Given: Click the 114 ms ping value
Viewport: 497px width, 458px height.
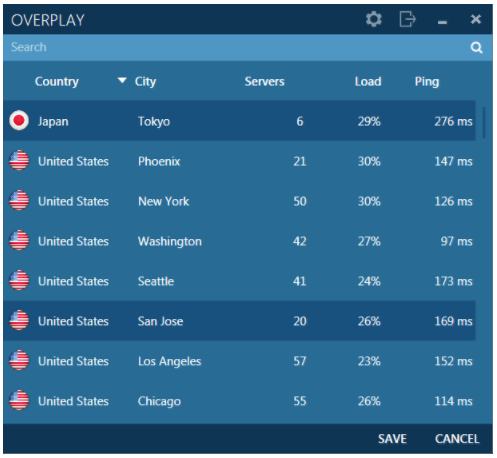Looking at the screenshot, I should click(453, 402).
